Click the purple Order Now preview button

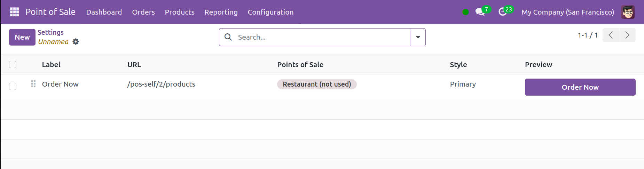pos(580,87)
